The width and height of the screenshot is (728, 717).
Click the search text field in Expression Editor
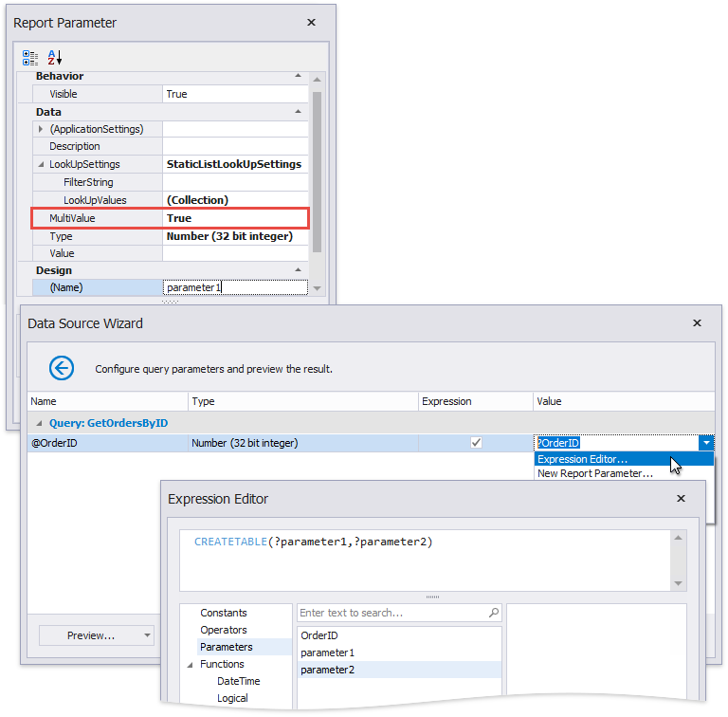[391, 614]
